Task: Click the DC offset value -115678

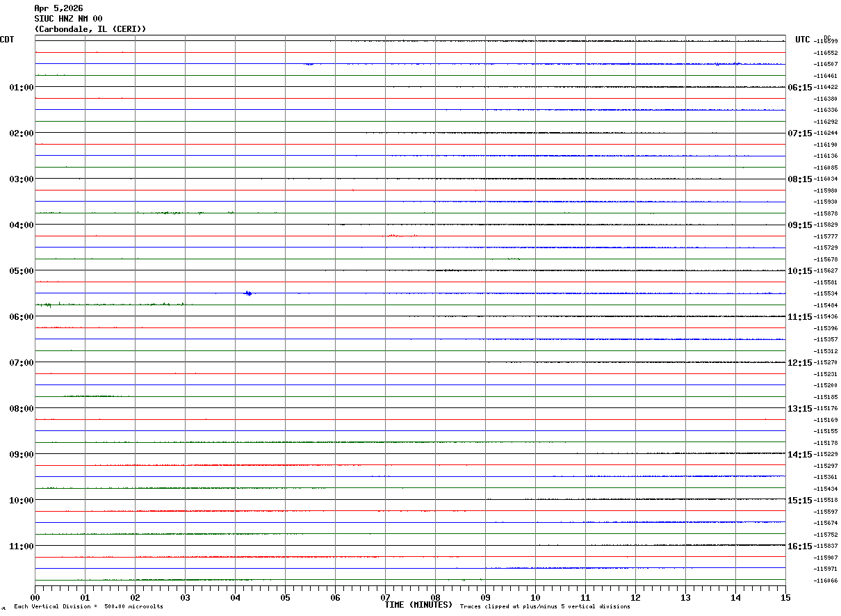Action: 826,259
